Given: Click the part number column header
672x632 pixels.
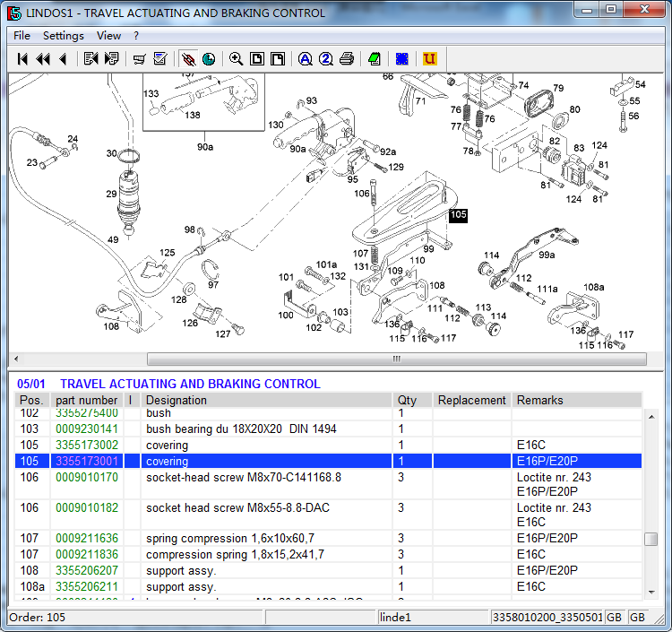Looking at the screenshot, I should 87,400.
